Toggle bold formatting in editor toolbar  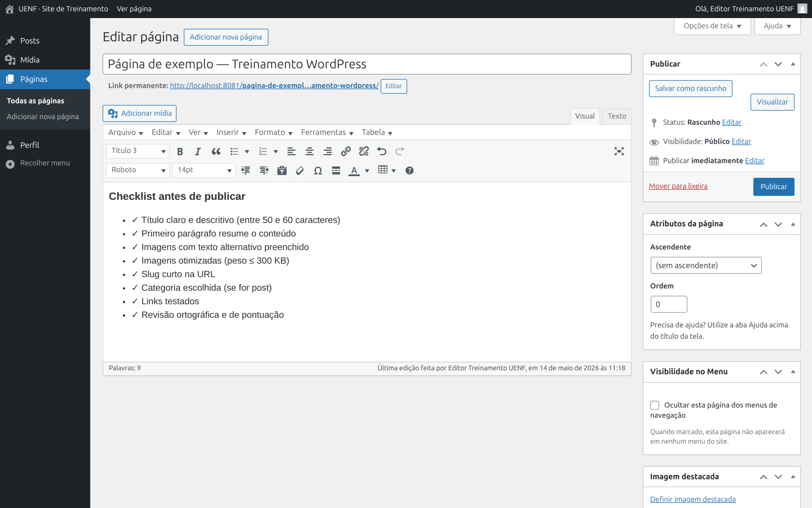click(x=180, y=151)
